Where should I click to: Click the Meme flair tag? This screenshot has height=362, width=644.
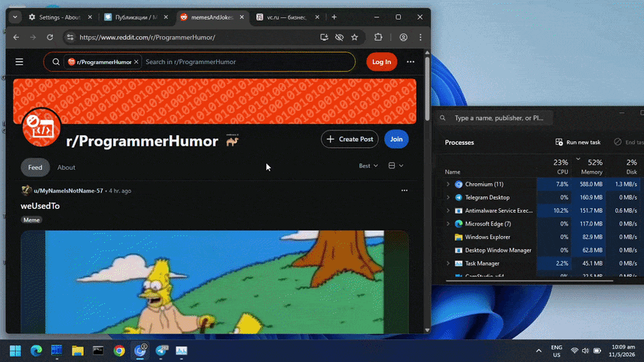point(32,220)
